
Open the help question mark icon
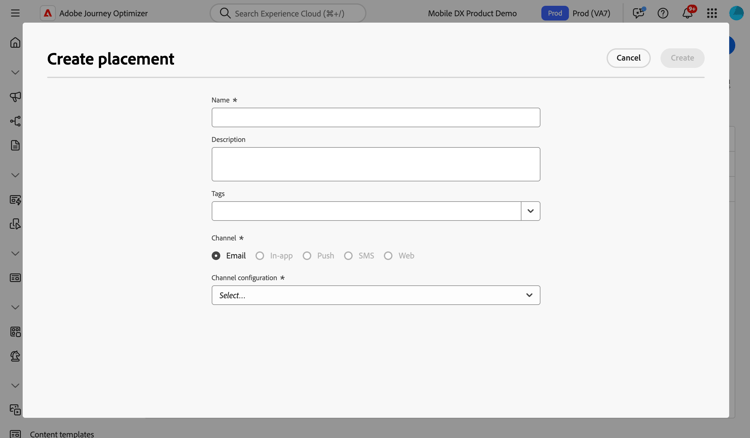(662, 13)
